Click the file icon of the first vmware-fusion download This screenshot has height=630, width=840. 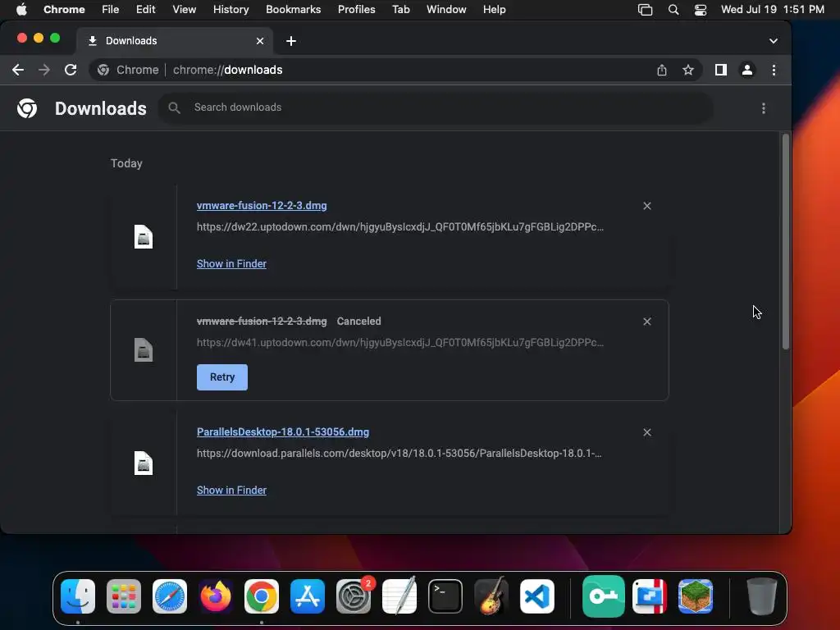[144, 237]
